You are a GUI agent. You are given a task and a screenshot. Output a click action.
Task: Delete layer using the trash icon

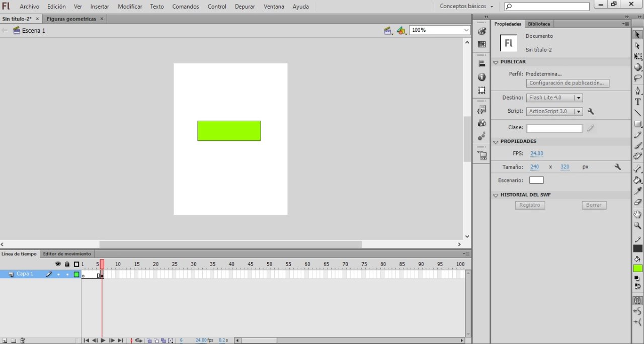click(23, 340)
